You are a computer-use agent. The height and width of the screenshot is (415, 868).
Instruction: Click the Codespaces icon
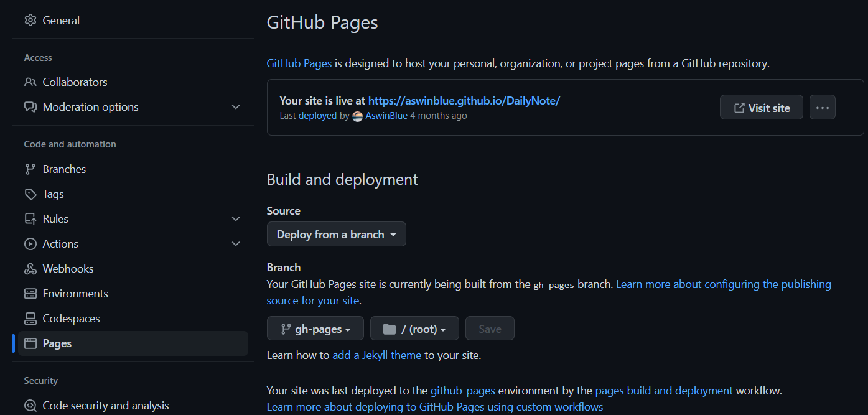coord(30,319)
